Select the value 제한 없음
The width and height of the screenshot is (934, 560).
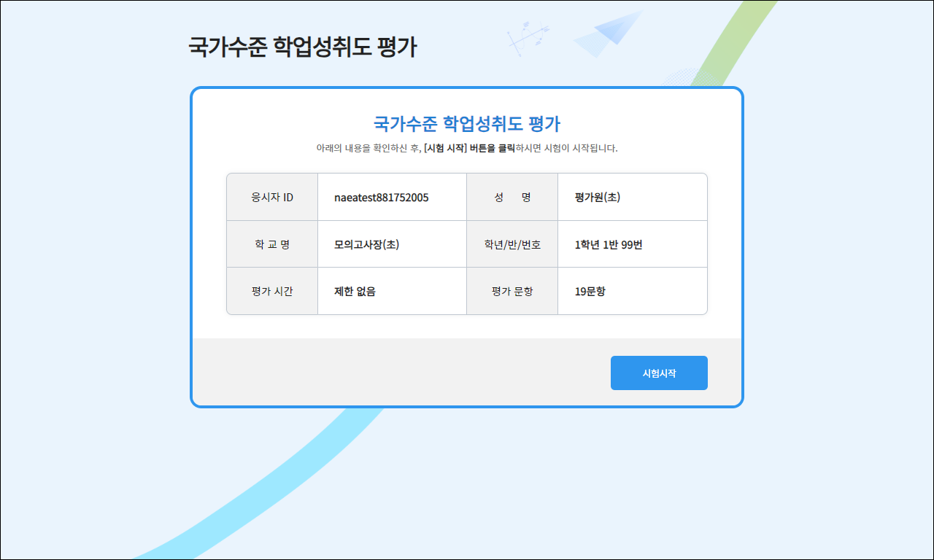pyautogui.click(x=355, y=291)
